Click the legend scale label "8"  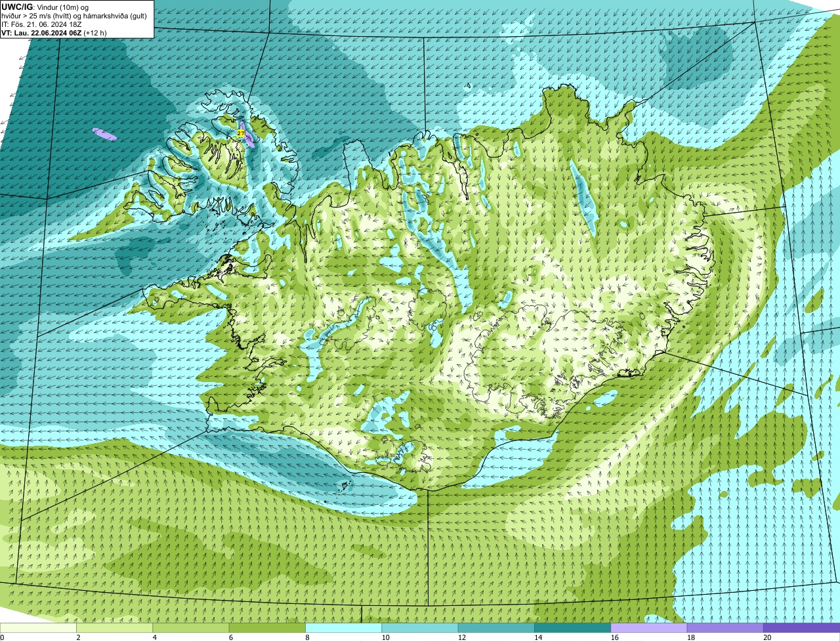coord(307,637)
